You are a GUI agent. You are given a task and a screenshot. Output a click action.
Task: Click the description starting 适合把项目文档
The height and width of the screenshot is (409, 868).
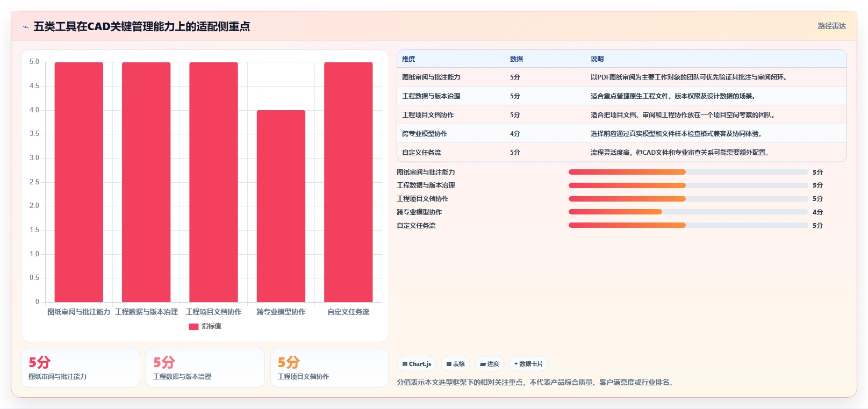tap(684, 115)
